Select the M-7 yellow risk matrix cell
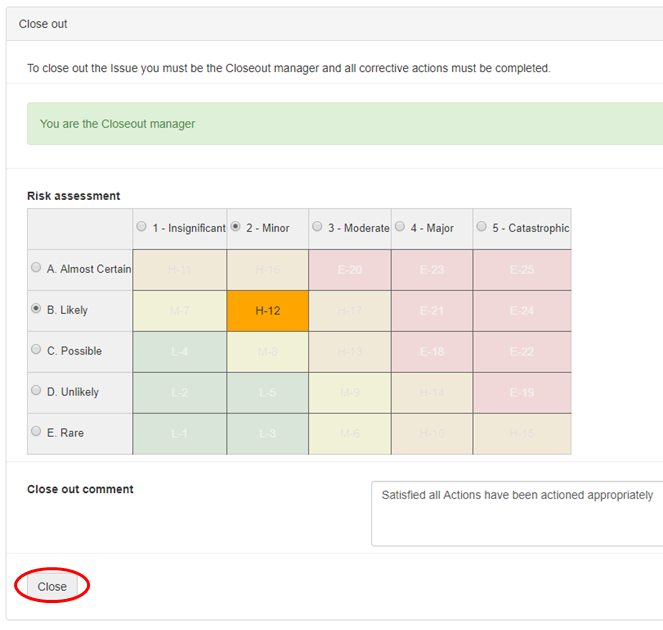 [x=180, y=311]
